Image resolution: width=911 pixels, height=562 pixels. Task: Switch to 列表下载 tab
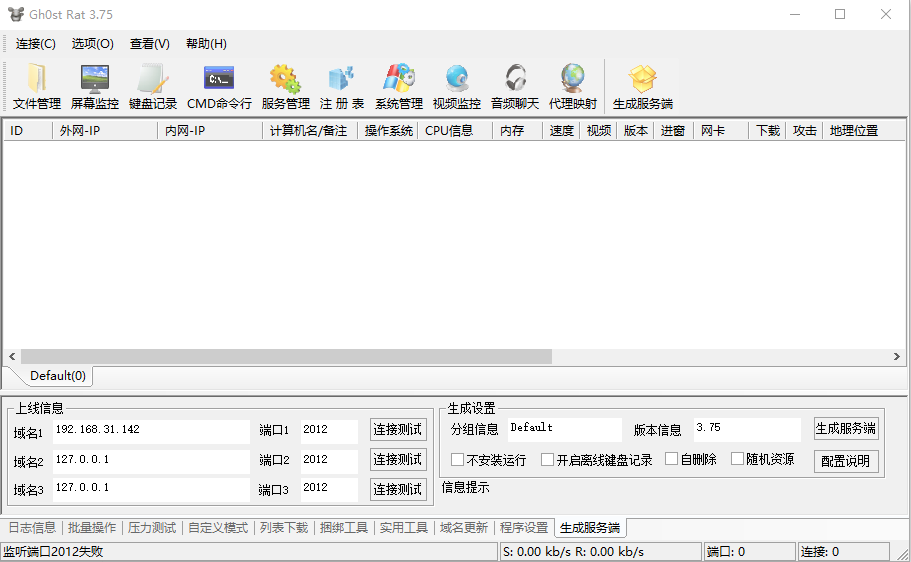point(284,528)
